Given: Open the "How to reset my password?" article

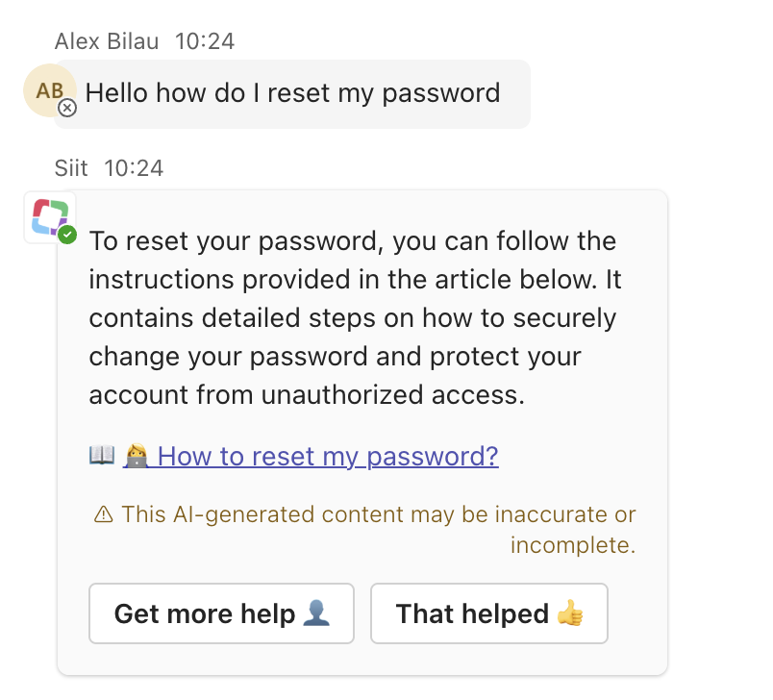Looking at the screenshot, I should click(x=328, y=456).
